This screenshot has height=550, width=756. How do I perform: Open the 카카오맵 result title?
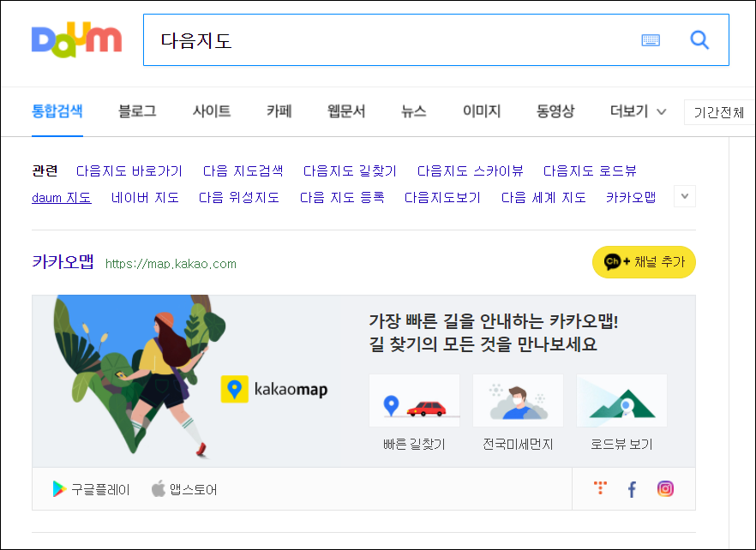tap(63, 262)
